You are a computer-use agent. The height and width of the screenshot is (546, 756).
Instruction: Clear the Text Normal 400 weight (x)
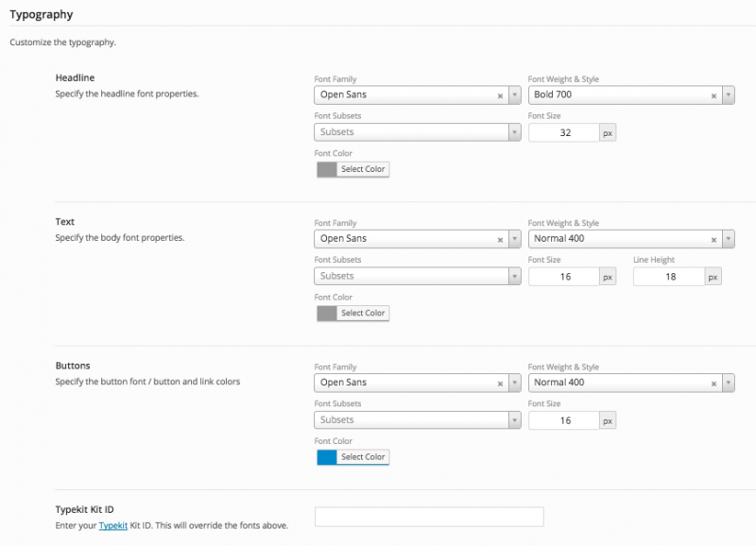713,239
